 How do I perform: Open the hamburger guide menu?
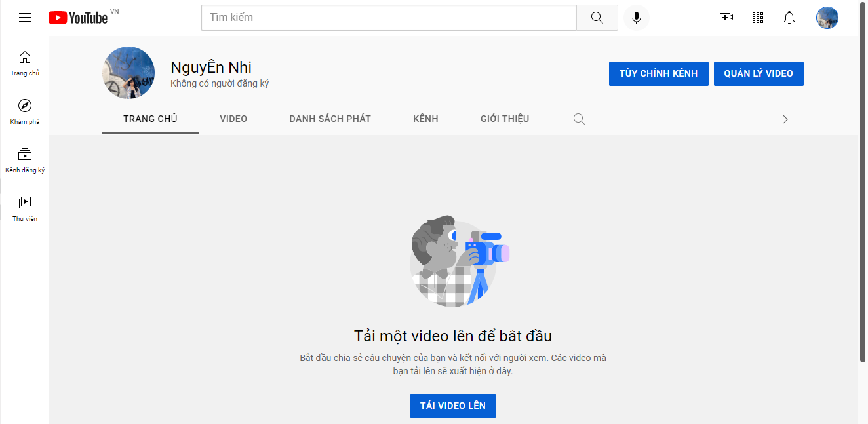click(x=25, y=18)
